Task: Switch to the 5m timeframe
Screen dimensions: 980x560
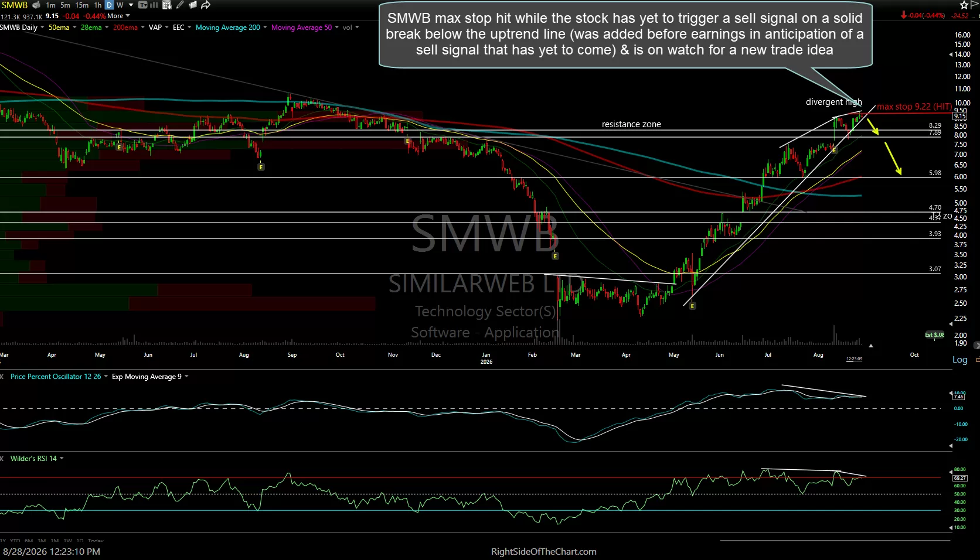Action: 65,5
